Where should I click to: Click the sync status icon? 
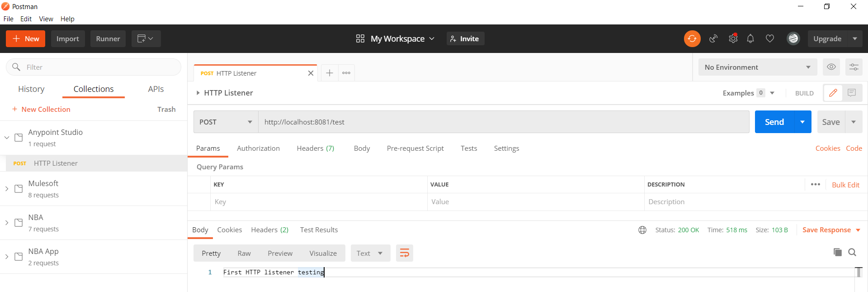(x=692, y=38)
